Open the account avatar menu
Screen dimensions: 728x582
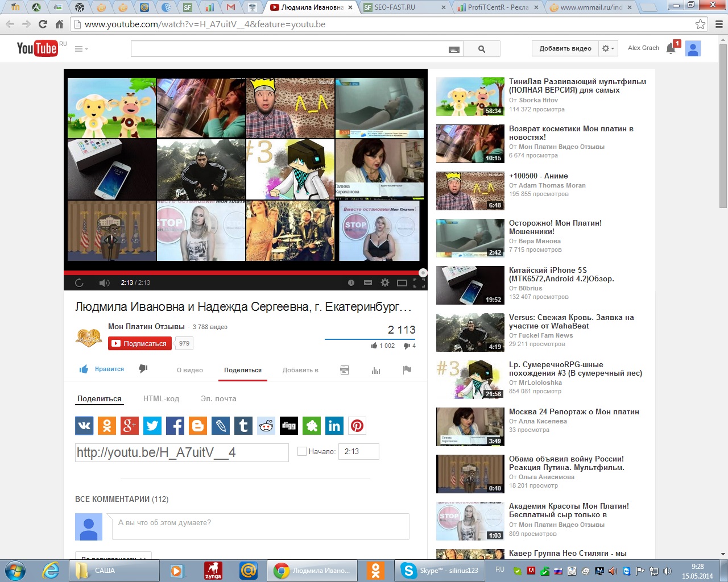[693, 49]
